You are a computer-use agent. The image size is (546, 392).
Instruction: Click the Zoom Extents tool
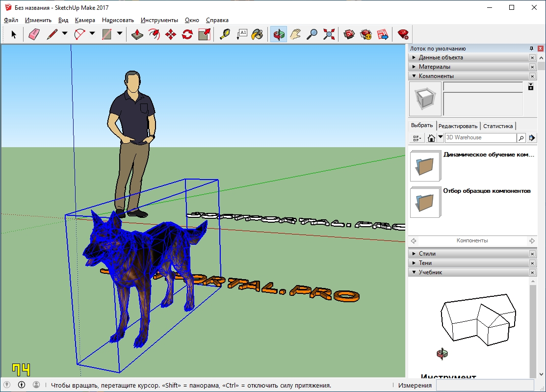[x=329, y=34]
